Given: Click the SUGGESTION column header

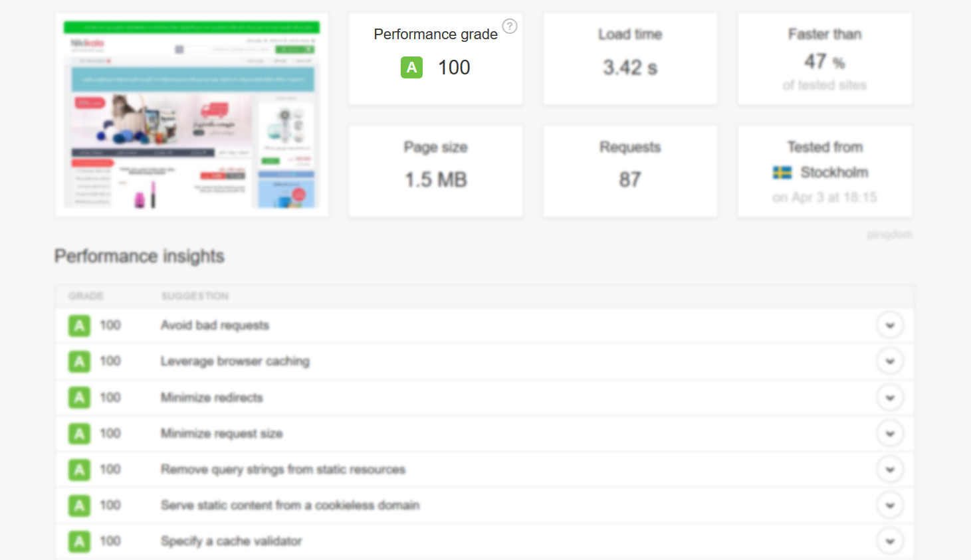Looking at the screenshot, I should [x=195, y=296].
